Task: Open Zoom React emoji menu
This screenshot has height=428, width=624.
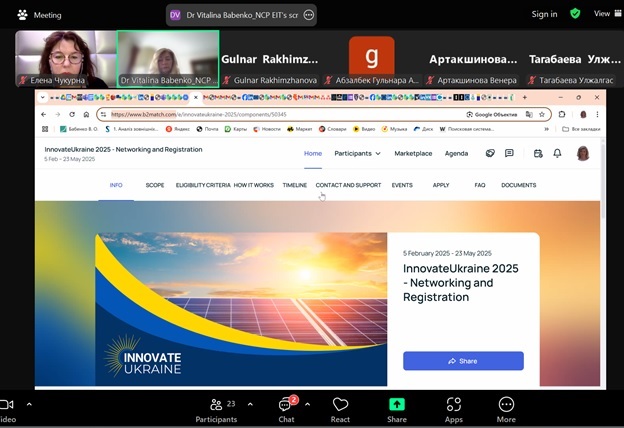Action: 340,410
